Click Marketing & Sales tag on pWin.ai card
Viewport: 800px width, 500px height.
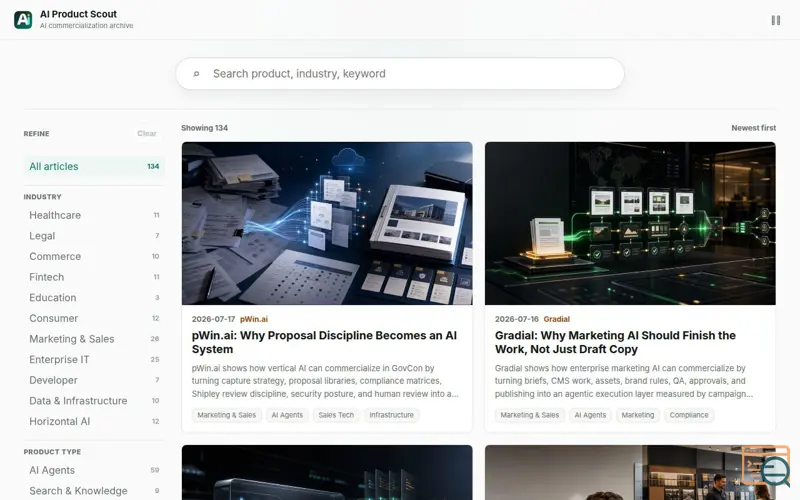click(227, 415)
